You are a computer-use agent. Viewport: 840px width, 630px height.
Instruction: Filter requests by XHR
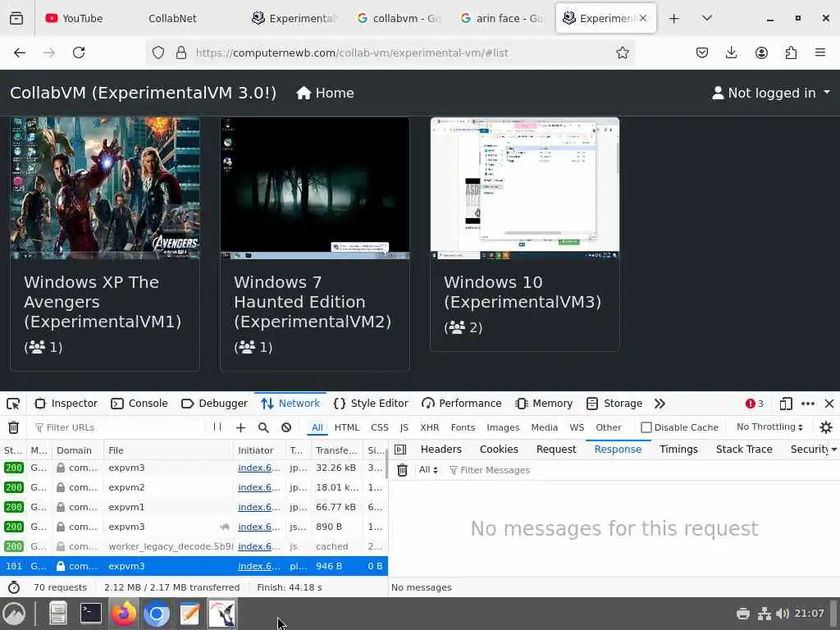429,427
